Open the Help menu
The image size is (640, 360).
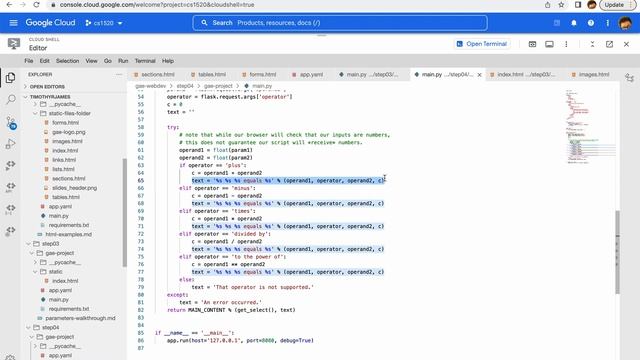tap(168, 61)
